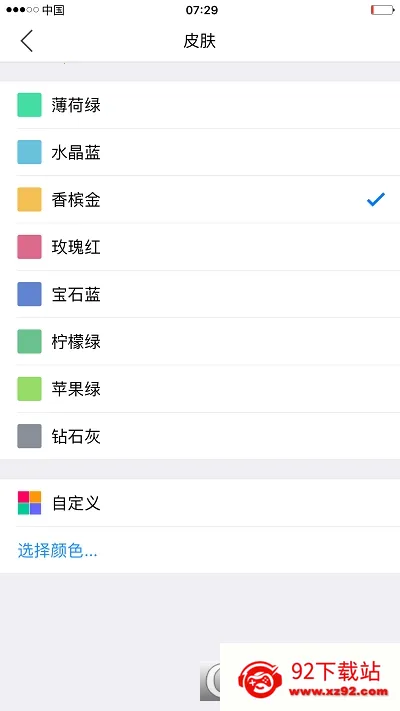Choose the 苹果绿 apple green swatch
This screenshot has width=400, height=711.
(x=29, y=389)
